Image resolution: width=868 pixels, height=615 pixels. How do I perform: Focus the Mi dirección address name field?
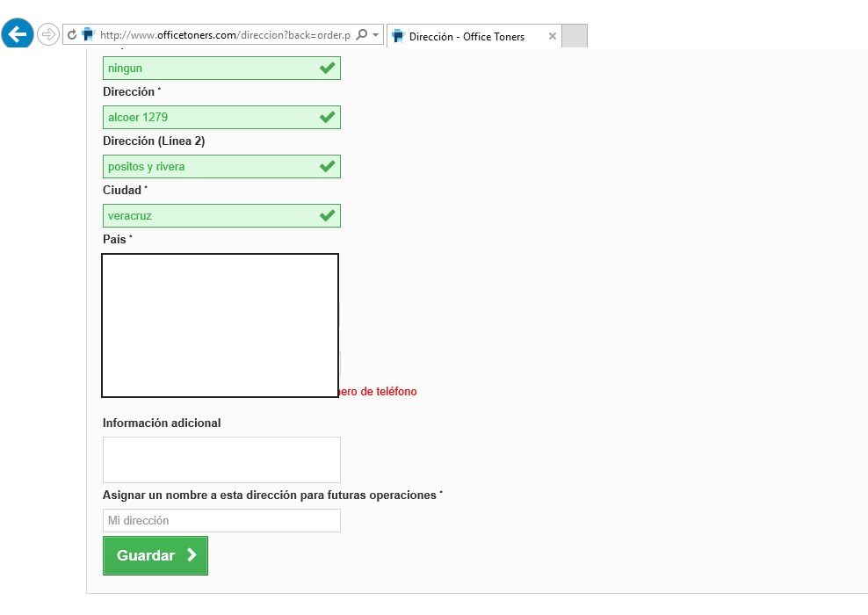(221, 521)
